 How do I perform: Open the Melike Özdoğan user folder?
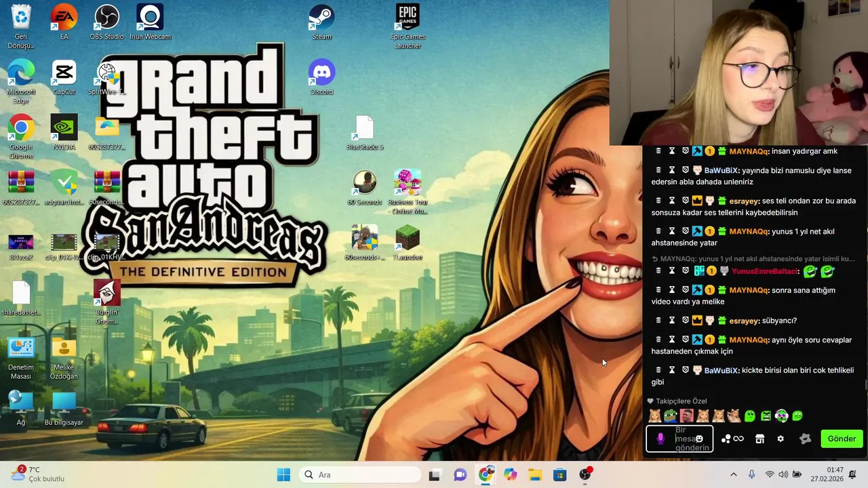[64, 357]
